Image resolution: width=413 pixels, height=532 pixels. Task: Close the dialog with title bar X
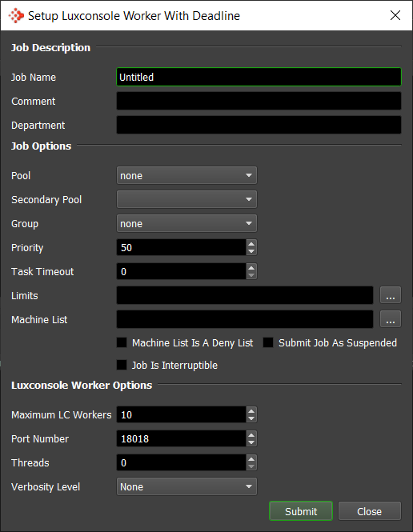(x=395, y=15)
